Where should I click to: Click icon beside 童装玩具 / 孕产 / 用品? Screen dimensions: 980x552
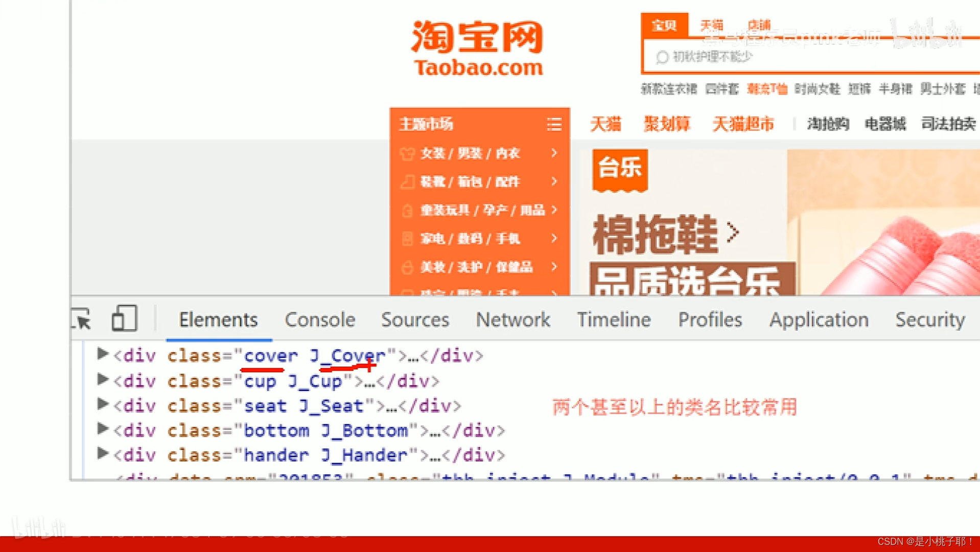pyautogui.click(x=407, y=210)
